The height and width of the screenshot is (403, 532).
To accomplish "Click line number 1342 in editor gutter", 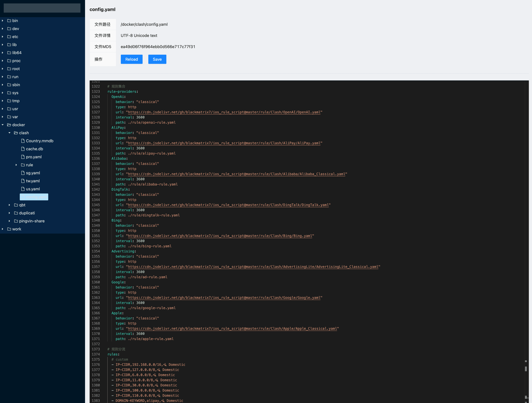I will click(95, 189).
